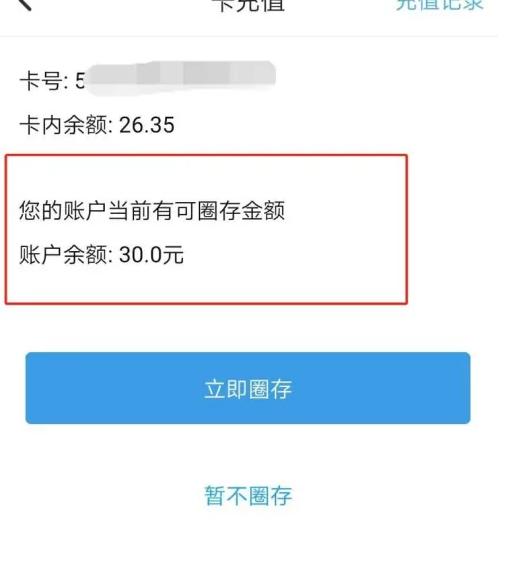Tap the red-bordered account info box
This screenshot has height=573, width=505.
pyautogui.click(x=206, y=229)
